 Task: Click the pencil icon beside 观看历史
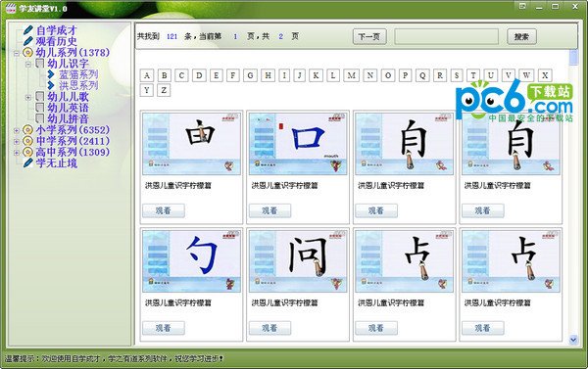(28, 41)
